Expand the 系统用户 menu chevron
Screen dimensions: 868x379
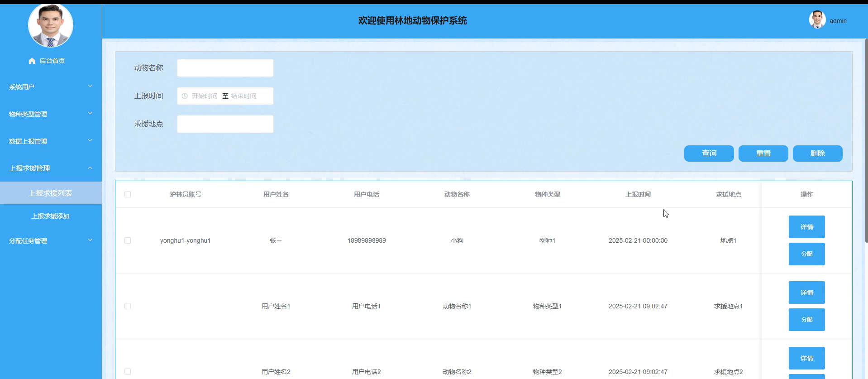(90, 86)
